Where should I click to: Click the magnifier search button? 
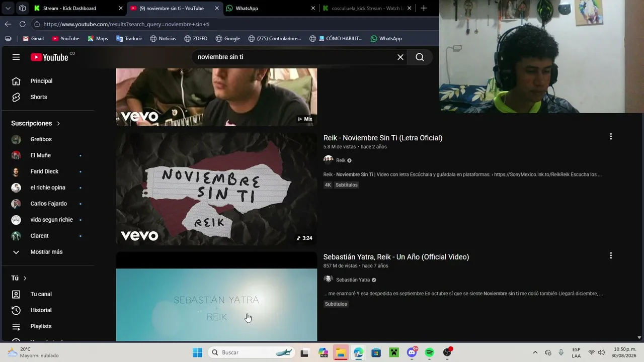(x=420, y=57)
